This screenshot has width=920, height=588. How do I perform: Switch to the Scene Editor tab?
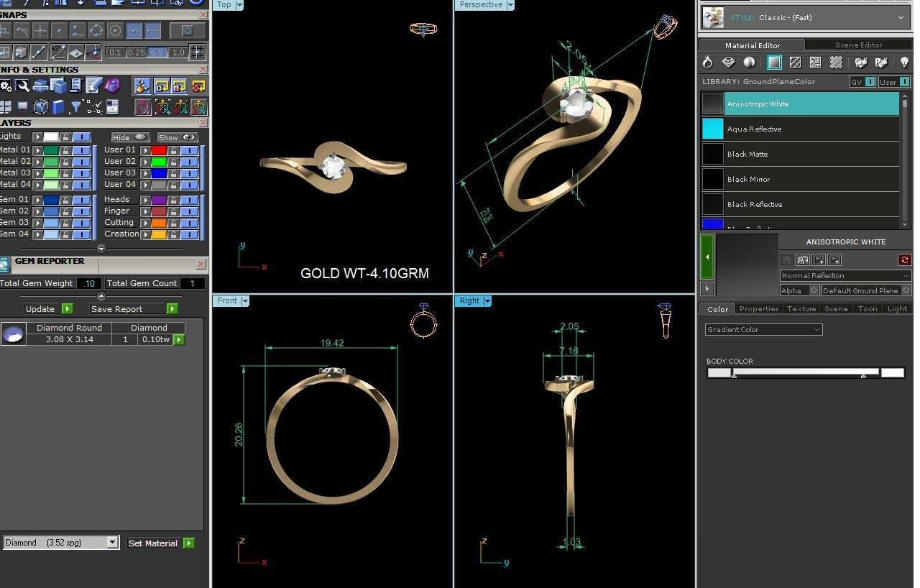coord(858,45)
